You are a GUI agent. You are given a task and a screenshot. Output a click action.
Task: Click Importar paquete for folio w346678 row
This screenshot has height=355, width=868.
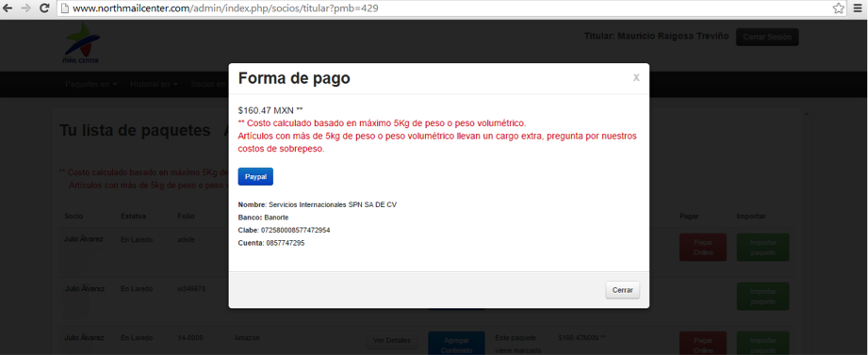click(x=762, y=297)
